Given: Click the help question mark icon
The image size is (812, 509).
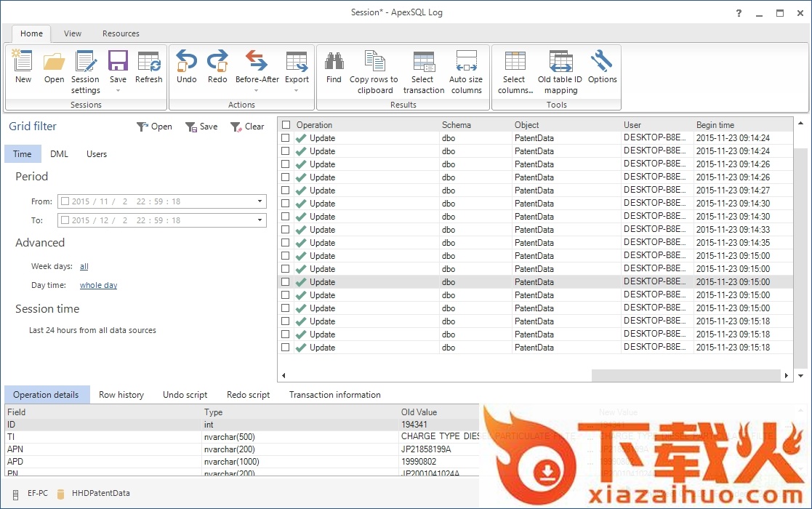Looking at the screenshot, I should coord(739,13).
